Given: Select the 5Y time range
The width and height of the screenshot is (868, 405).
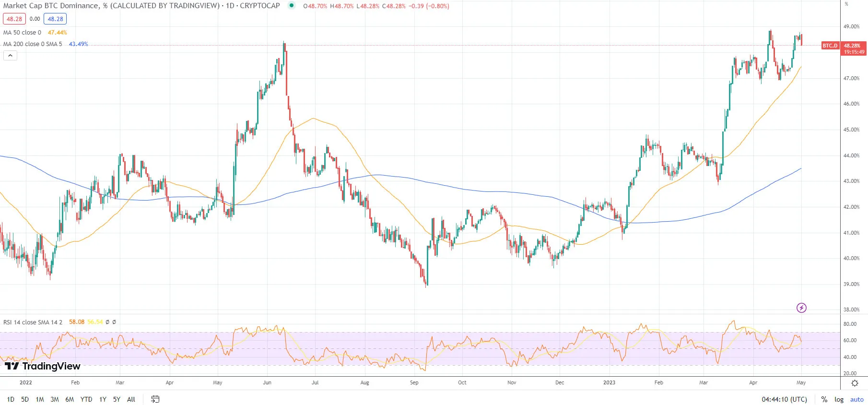Looking at the screenshot, I should tap(117, 399).
